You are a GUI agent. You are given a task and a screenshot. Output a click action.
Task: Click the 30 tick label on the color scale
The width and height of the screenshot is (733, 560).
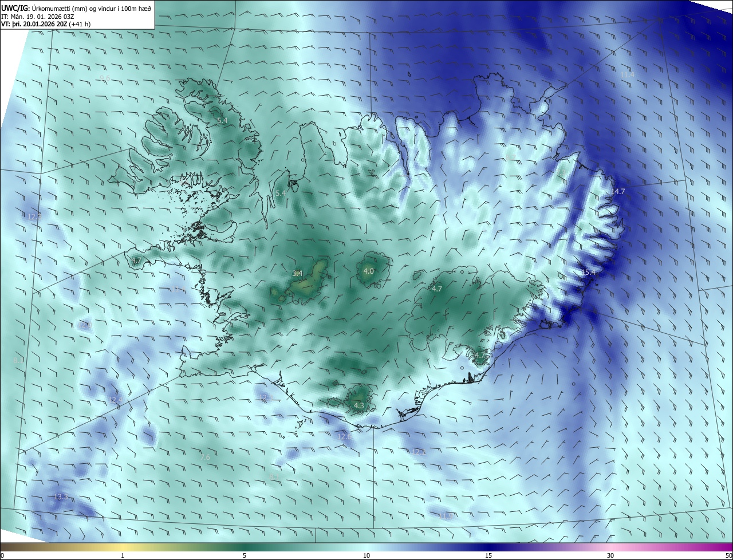coord(610,555)
